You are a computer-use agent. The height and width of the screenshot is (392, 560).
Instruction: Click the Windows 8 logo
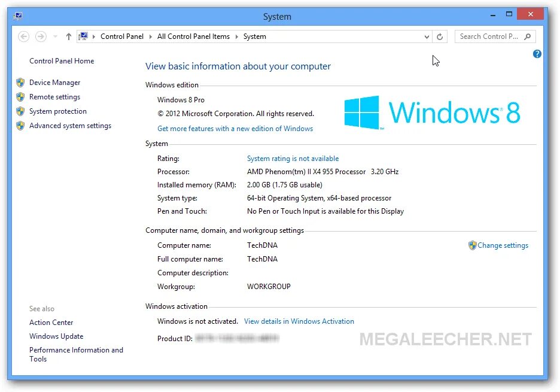tap(432, 113)
